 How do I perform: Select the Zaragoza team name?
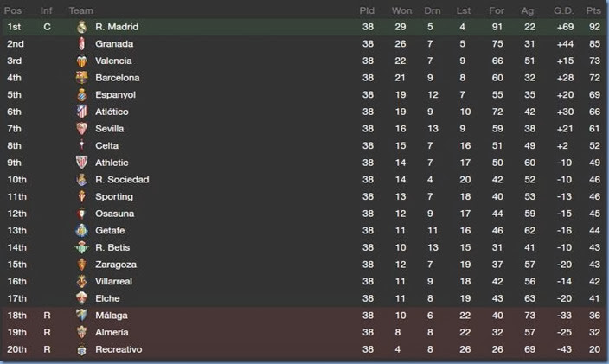tap(116, 265)
